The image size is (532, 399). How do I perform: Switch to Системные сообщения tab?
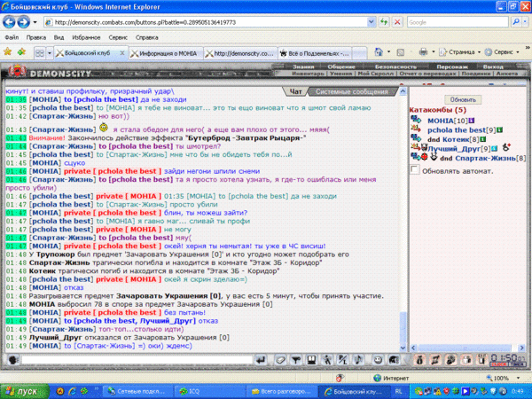tap(351, 91)
